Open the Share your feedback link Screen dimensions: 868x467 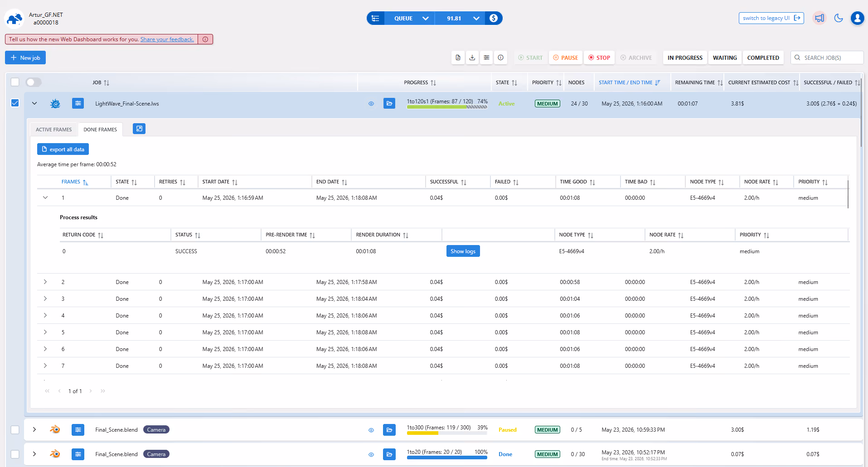click(x=167, y=39)
